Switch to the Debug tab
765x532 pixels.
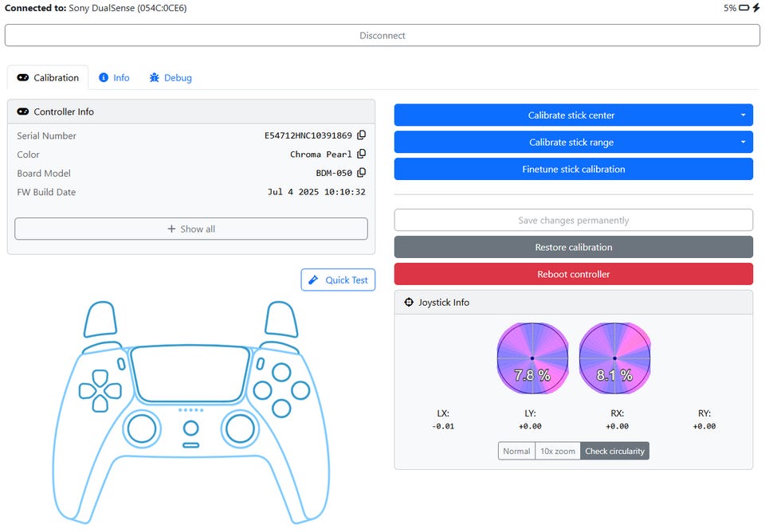pos(171,77)
